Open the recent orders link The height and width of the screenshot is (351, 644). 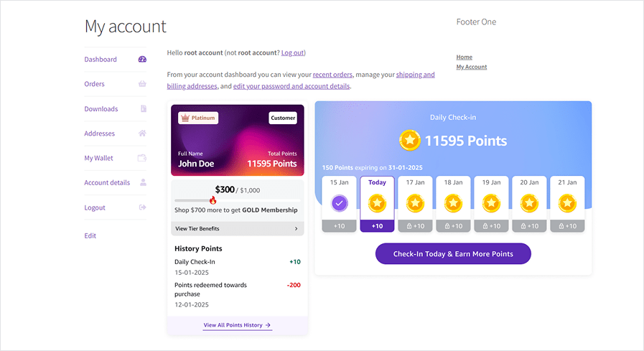click(x=332, y=75)
